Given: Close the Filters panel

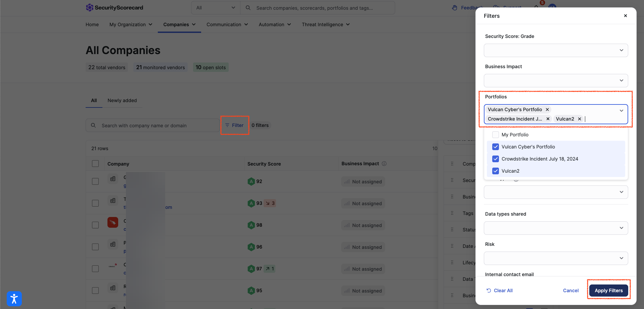Looking at the screenshot, I should (626, 16).
